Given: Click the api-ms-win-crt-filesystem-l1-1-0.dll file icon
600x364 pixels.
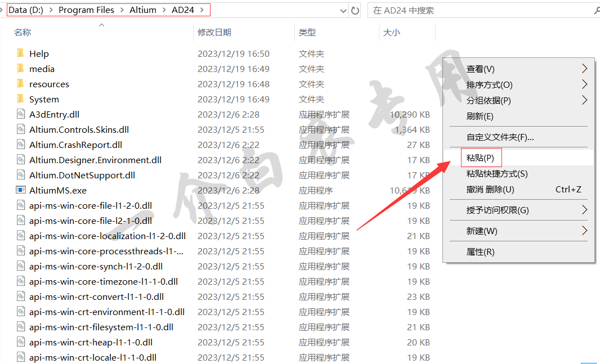Looking at the screenshot, I should pyautogui.click(x=21, y=326).
